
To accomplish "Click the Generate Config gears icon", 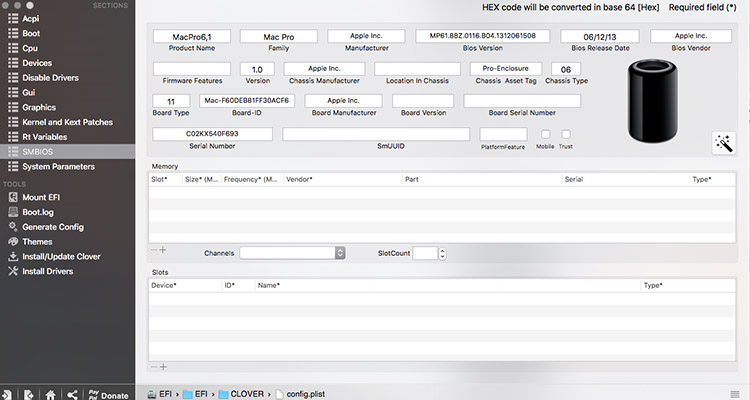I will click(x=13, y=227).
